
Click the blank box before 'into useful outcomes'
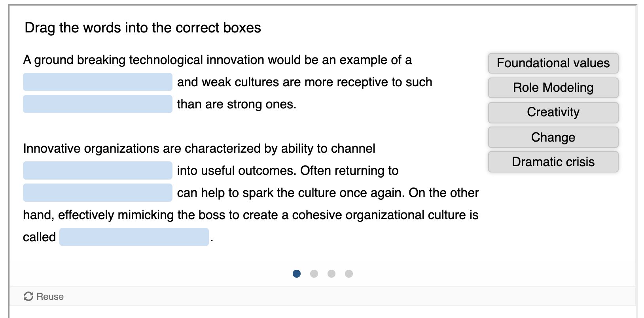click(97, 170)
